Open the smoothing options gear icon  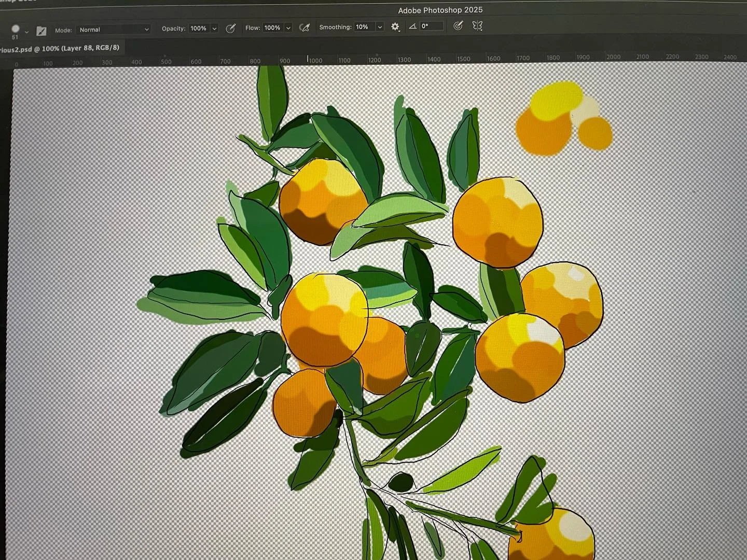coord(395,26)
